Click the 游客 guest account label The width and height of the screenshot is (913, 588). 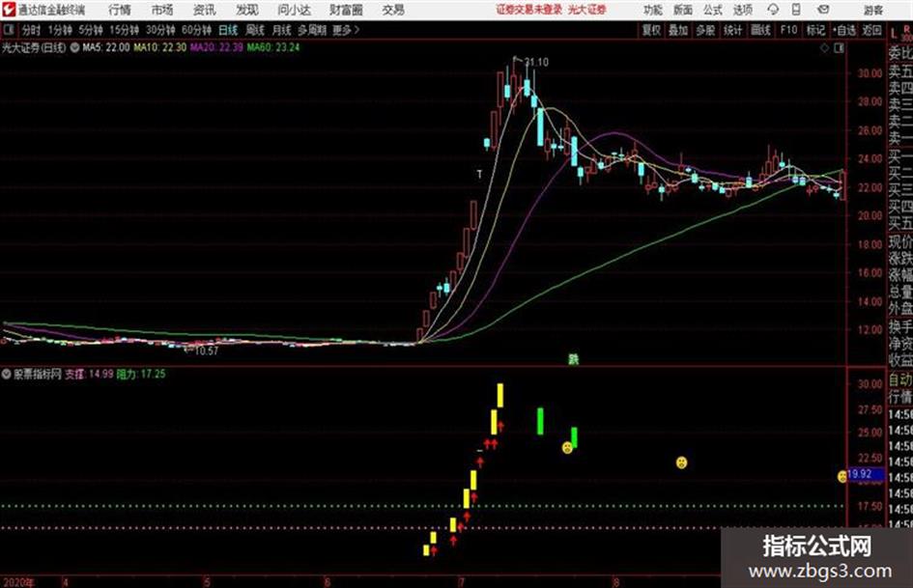(x=873, y=10)
